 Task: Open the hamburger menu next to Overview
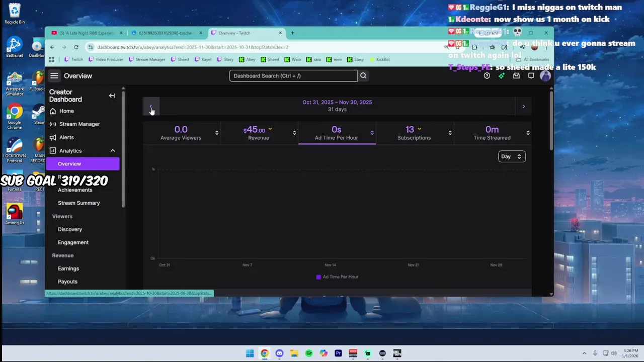point(54,76)
